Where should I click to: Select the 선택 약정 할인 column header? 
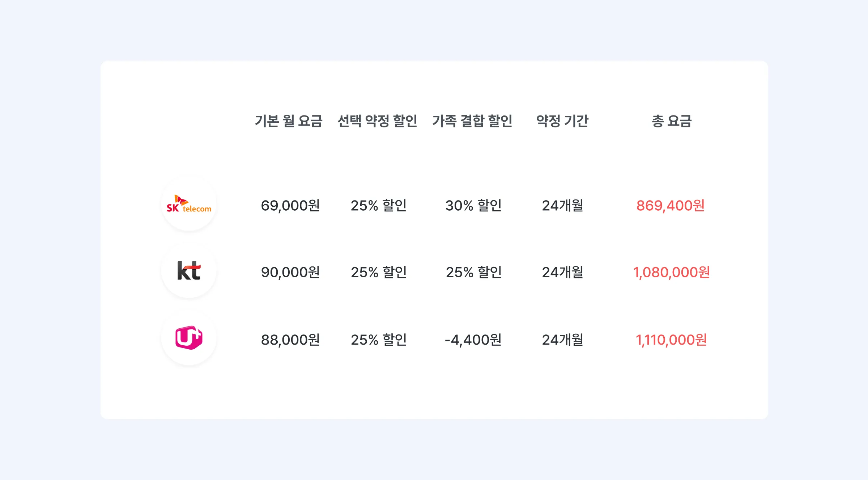coord(377,121)
